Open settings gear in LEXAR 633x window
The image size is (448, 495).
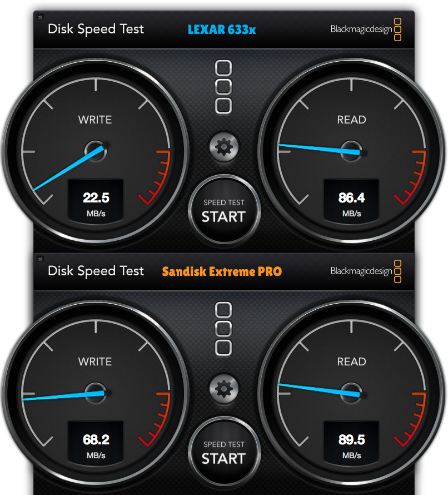223,147
